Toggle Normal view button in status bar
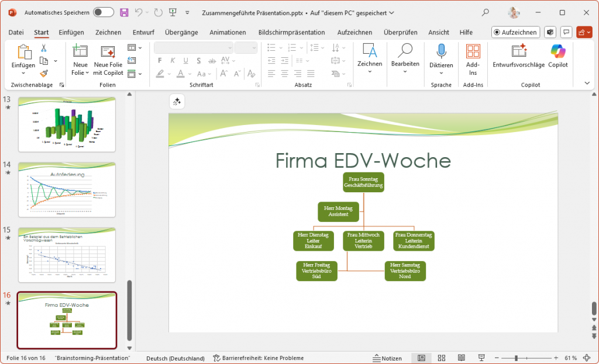 pos(421,358)
